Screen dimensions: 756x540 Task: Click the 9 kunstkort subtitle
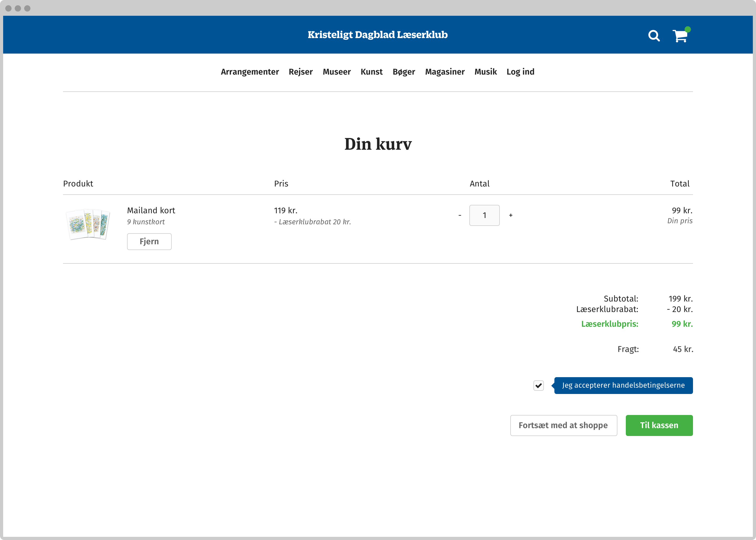(145, 222)
